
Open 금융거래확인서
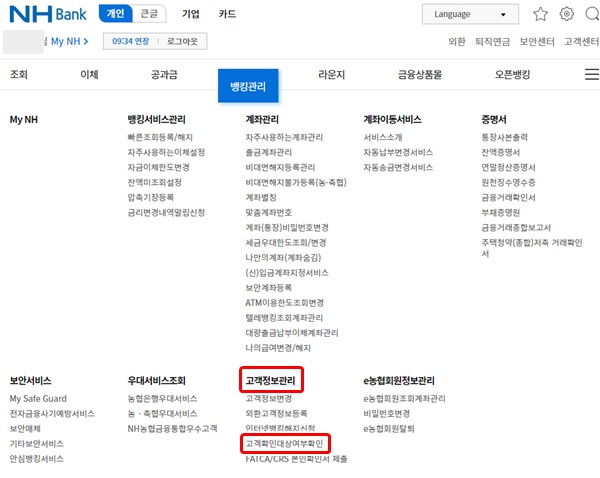pyautogui.click(x=508, y=197)
